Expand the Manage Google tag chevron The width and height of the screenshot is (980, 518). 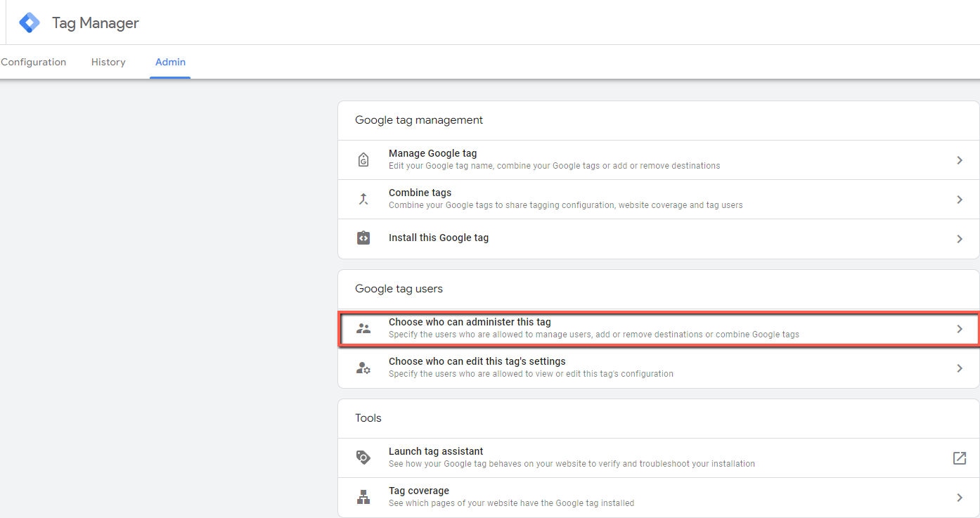click(960, 160)
